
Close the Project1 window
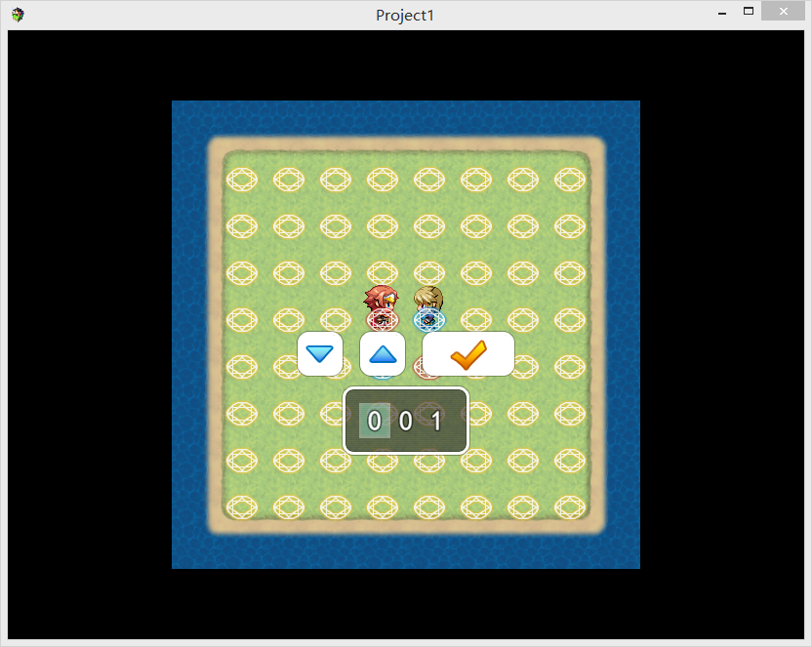[783, 12]
